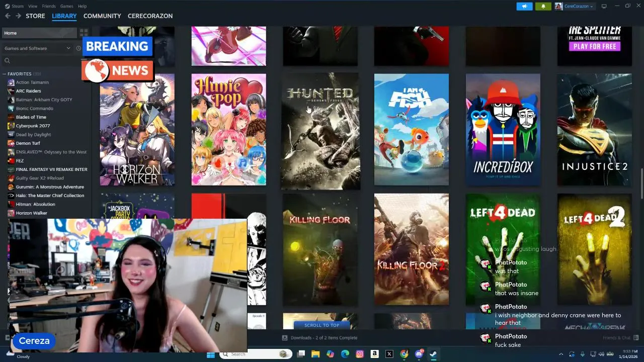The width and height of the screenshot is (644, 362).
Task: Launch Microsoft Edge from taskbar
Action: 345,354
